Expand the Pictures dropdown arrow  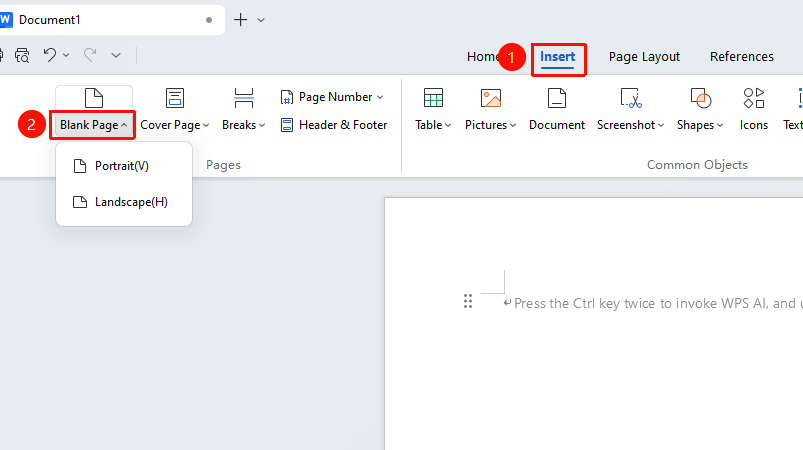(x=513, y=125)
